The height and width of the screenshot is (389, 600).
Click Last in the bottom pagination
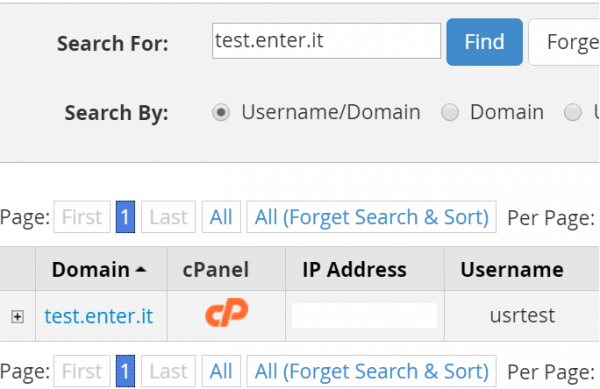[x=168, y=371]
